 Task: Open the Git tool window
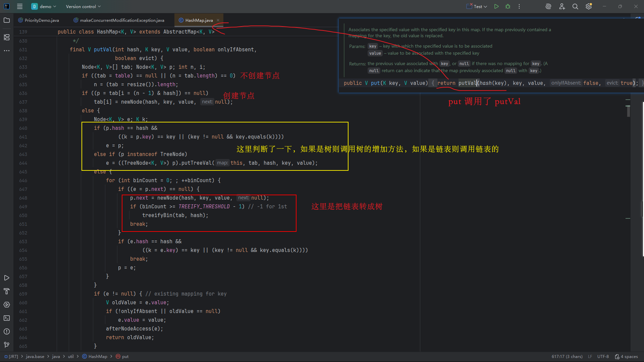(x=7, y=345)
